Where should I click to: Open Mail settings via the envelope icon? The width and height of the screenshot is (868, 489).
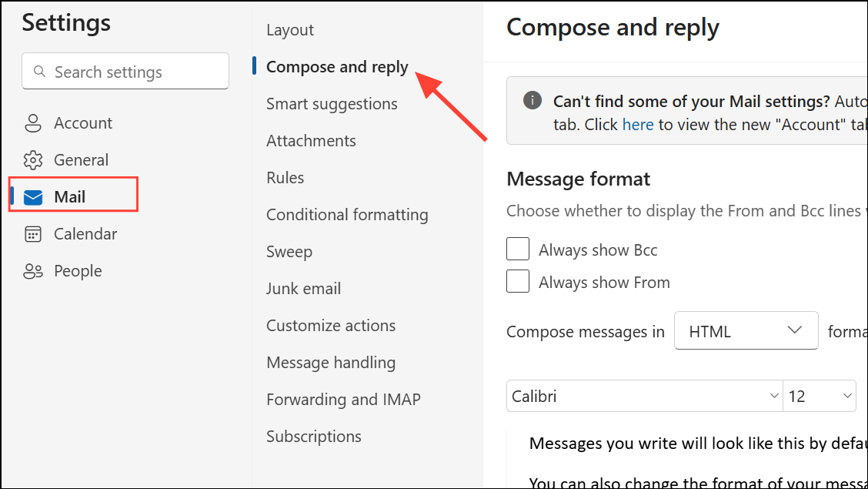[33, 196]
